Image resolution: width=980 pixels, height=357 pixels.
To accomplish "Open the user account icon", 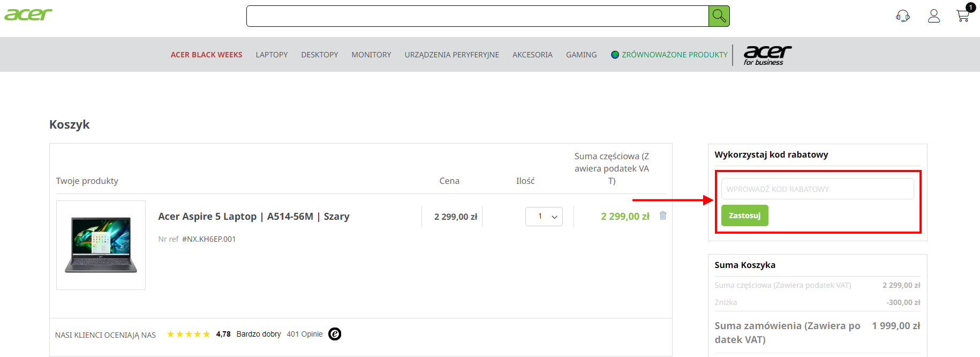I will coord(934,16).
